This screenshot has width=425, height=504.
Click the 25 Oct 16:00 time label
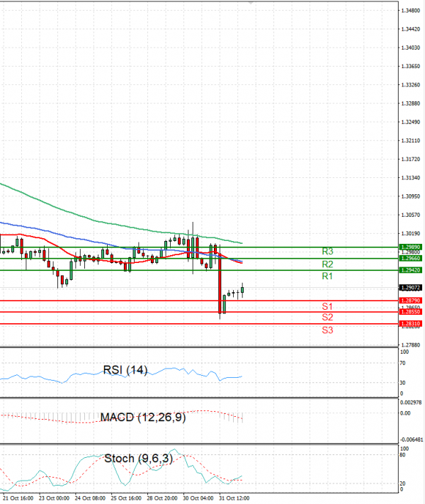126,498
